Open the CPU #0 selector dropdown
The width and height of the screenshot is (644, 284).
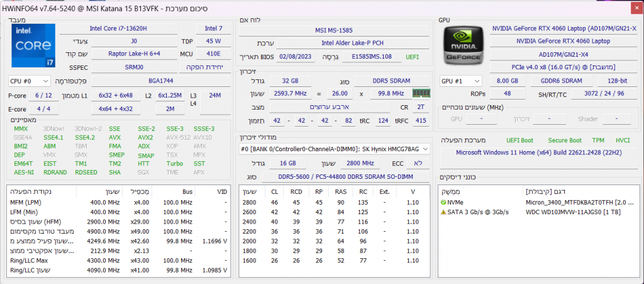coord(29,81)
